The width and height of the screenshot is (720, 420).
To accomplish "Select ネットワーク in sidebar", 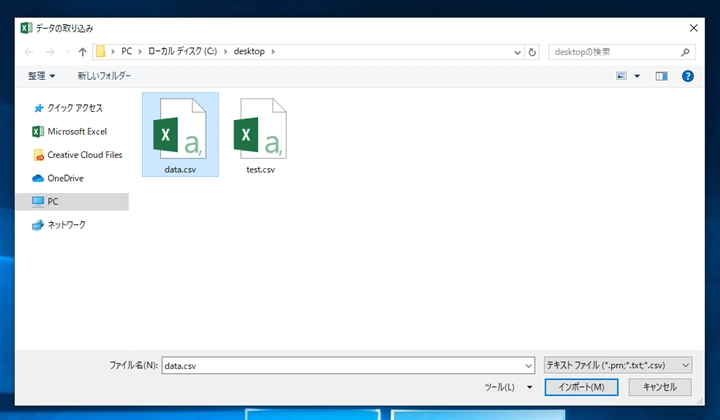I will pyautogui.click(x=58, y=225).
